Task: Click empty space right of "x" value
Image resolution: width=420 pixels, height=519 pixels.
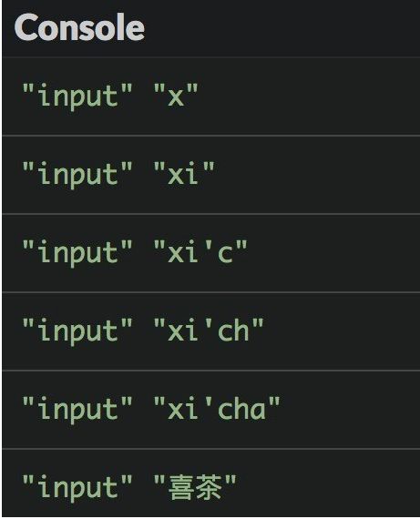Action: tap(308, 96)
